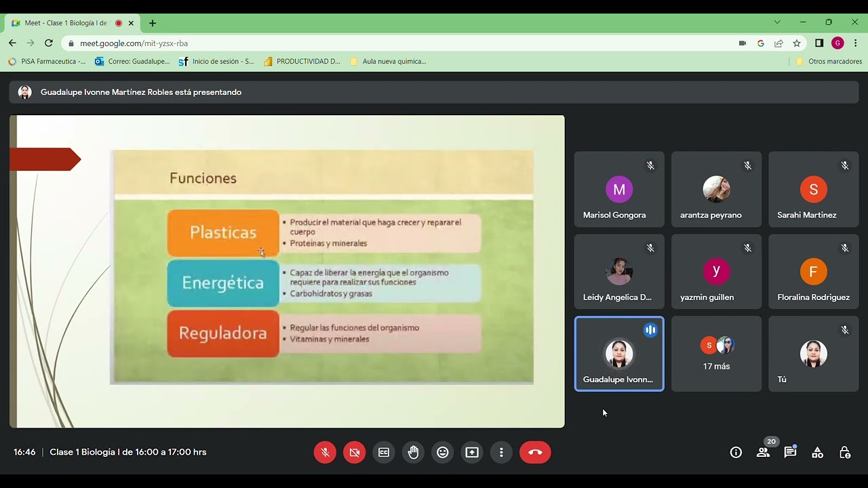Screen dimensions: 868x488
Task: Select Marisol Gongora's video tile
Action: 619,189
